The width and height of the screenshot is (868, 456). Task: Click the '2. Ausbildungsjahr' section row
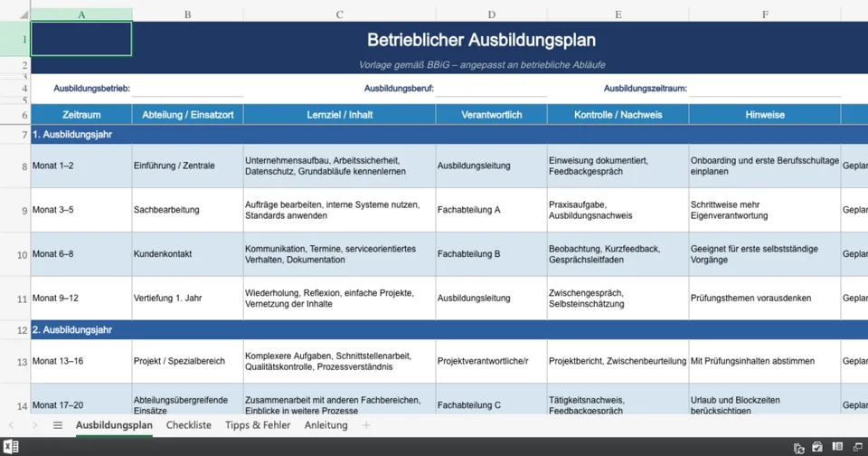coord(449,329)
